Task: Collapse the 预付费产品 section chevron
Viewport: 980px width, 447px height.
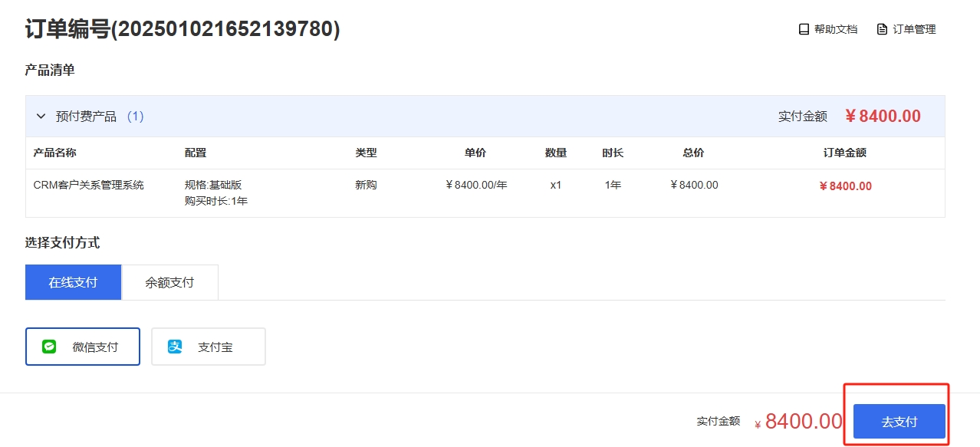Action: pos(41,117)
